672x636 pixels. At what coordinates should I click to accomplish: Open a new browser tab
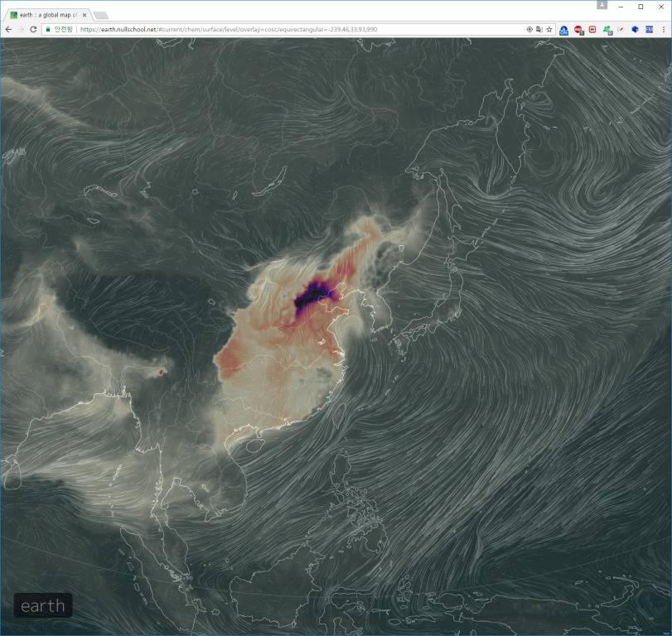pos(100,15)
